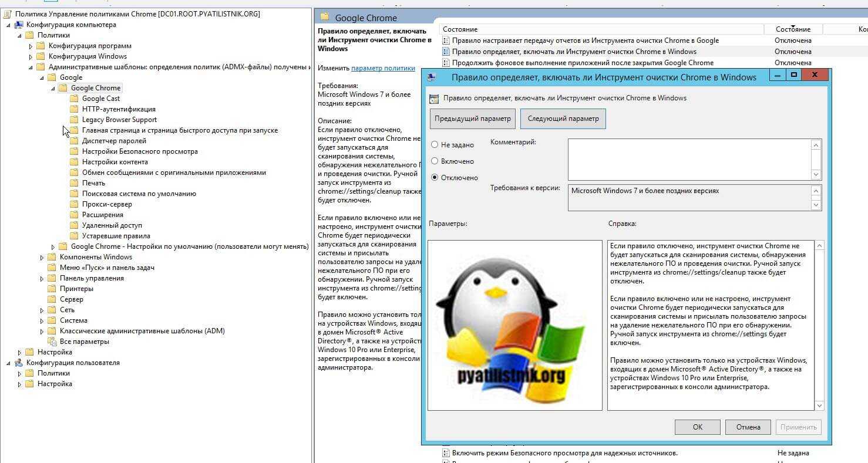Click policy icon for 'Продолжить фоновое выполнение приложений'

[x=446, y=63]
